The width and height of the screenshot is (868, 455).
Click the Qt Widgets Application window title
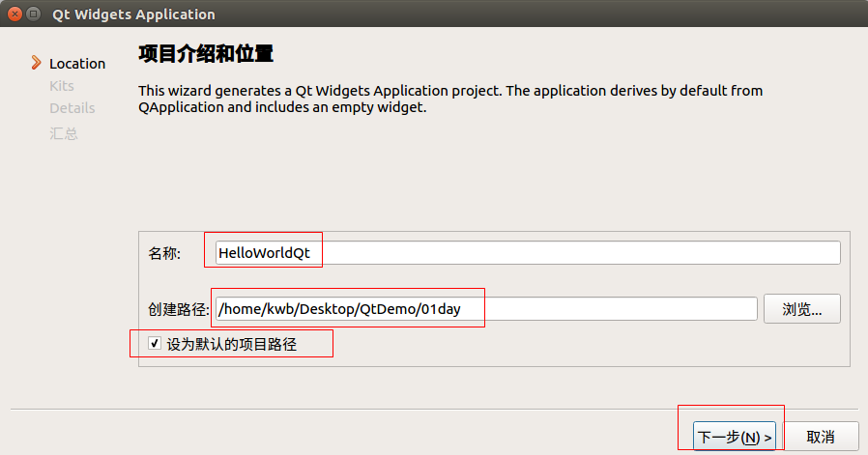pos(133,14)
